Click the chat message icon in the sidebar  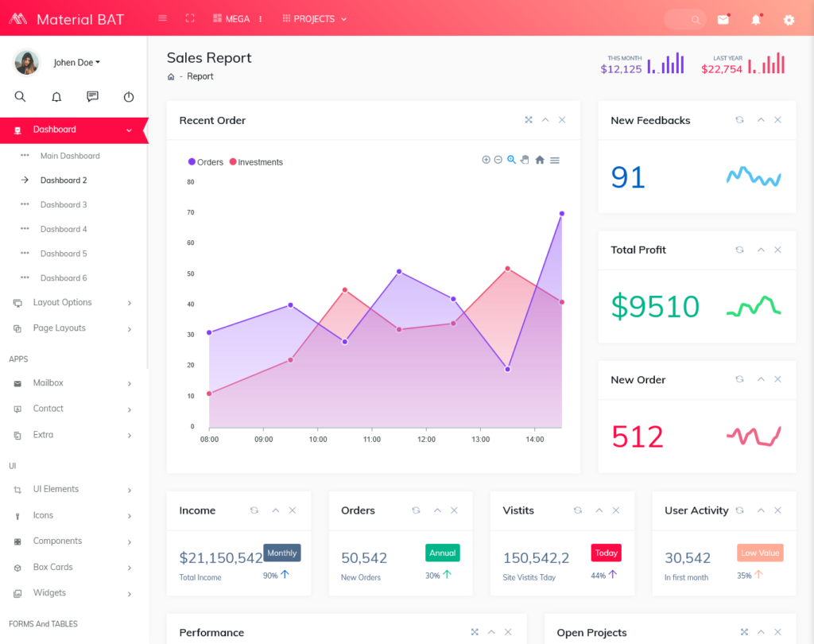coord(92,97)
